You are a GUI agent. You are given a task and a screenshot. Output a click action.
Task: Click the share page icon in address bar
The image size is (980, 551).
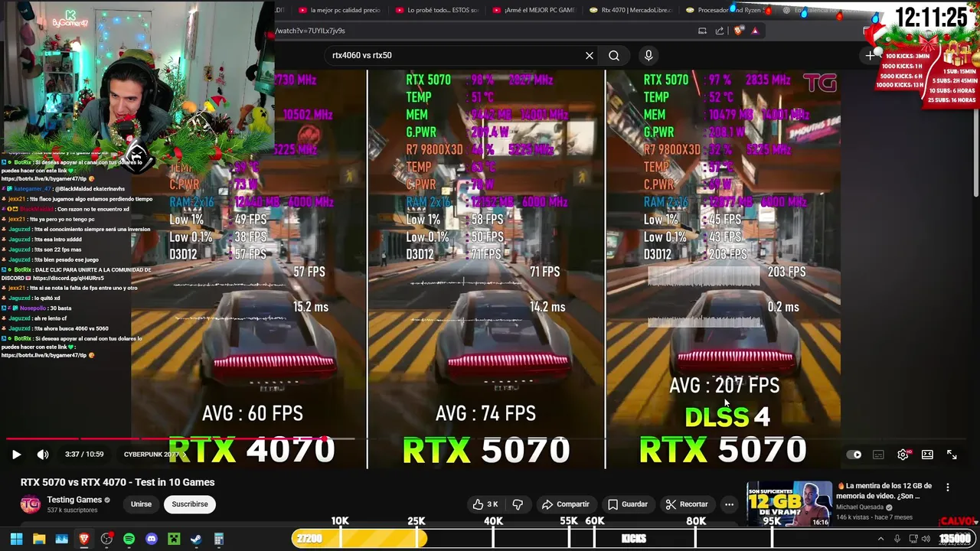(x=720, y=31)
